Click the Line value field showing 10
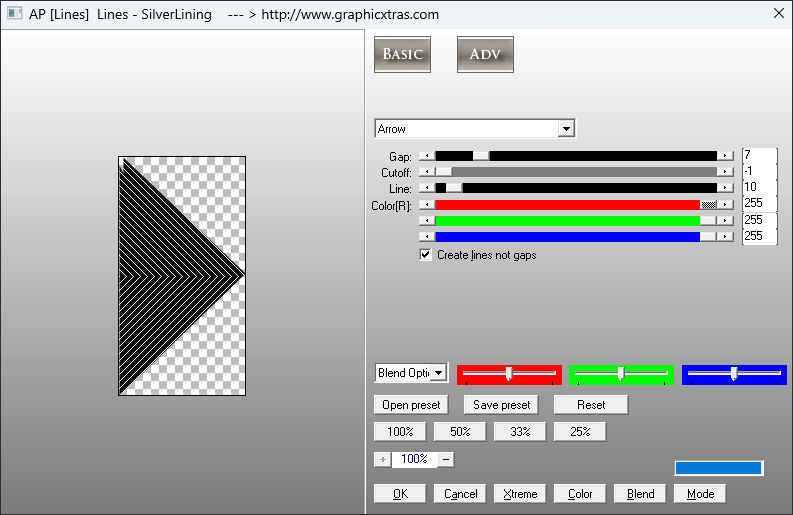Viewport: 793px width, 515px height. 759,187
